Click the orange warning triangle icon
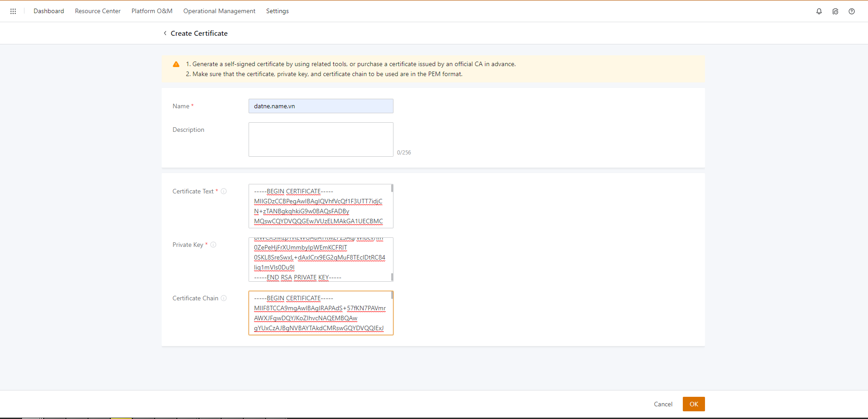Screen dimensions: 868x419 [x=176, y=64]
